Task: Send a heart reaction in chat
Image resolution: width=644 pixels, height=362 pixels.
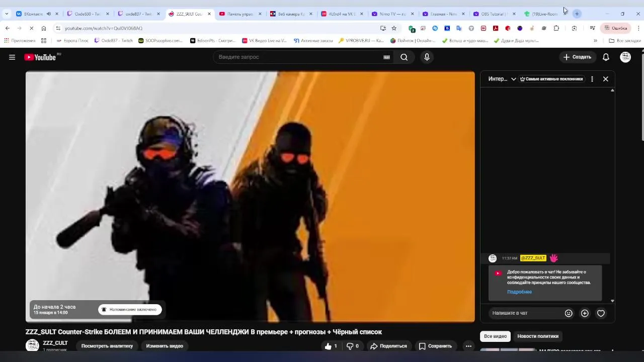Action: pos(601,313)
